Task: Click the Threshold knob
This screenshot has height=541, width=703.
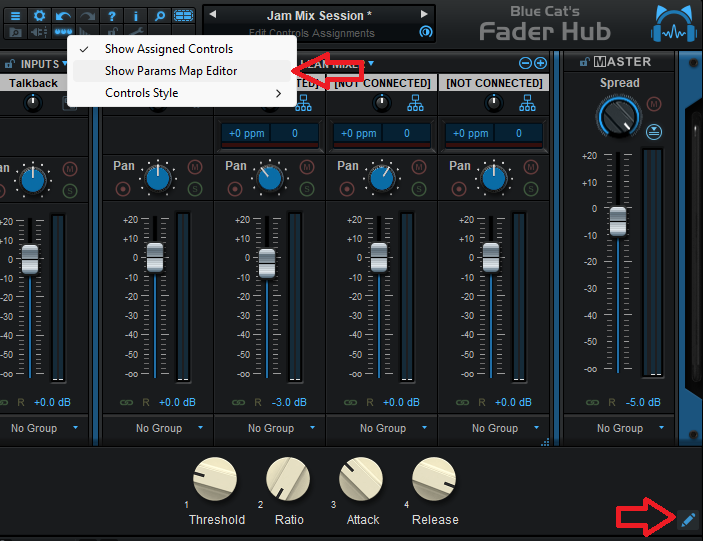Action: tap(215, 479)
